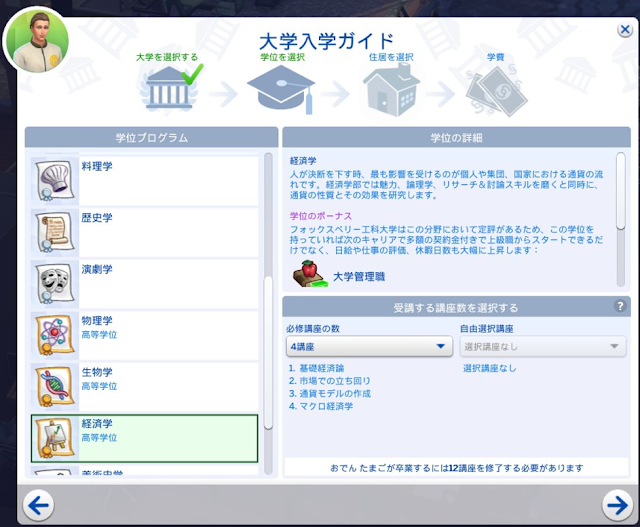Pick the 生物学 distinguished degree
Viewport: 640px width, 527px height.
(x=144, y=386)
